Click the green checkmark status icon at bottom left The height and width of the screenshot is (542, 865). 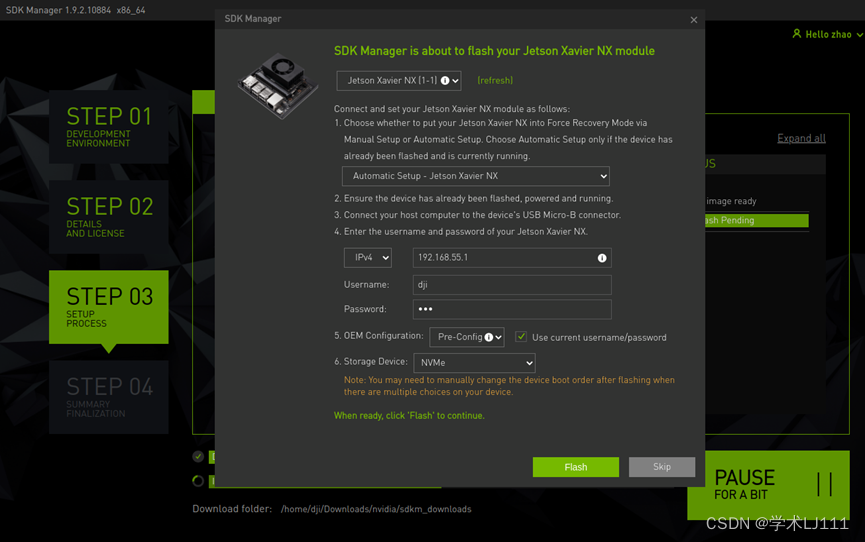tap(198, 456)
